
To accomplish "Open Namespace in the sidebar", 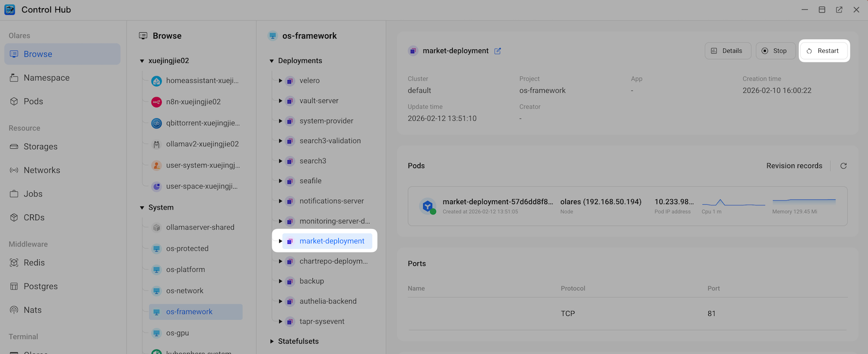I will 46,78.
